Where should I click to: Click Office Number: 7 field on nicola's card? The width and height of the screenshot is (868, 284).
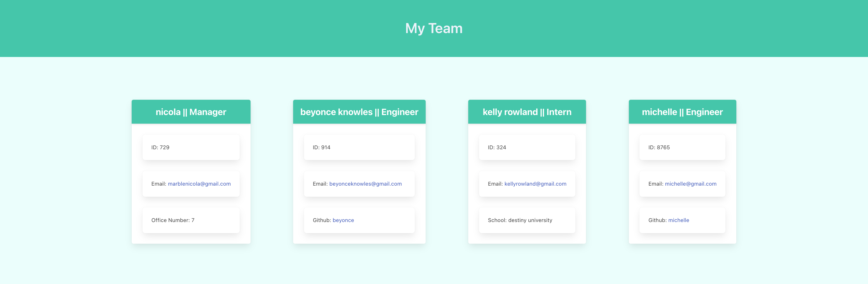(x=173, y=220)
